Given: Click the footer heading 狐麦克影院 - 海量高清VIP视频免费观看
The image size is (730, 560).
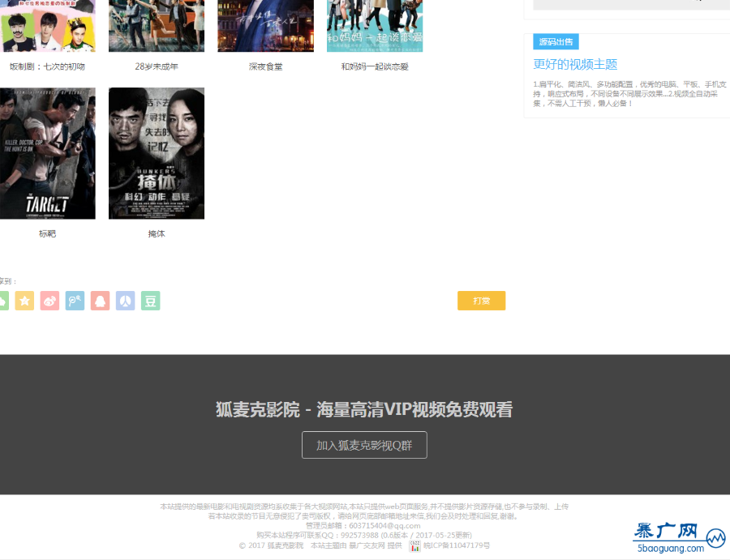Looking at the screenshot, I should 364,410.
